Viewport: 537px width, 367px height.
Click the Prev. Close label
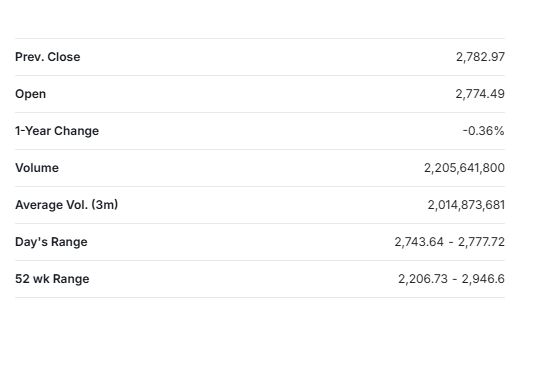(x=48, y=57)
